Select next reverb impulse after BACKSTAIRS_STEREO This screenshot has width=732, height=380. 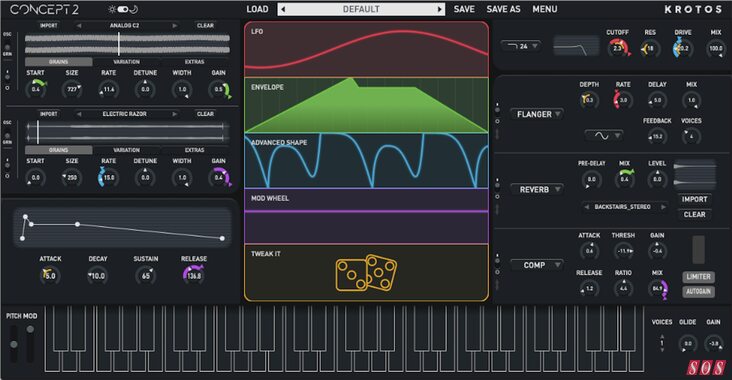(x=663, y=207)
